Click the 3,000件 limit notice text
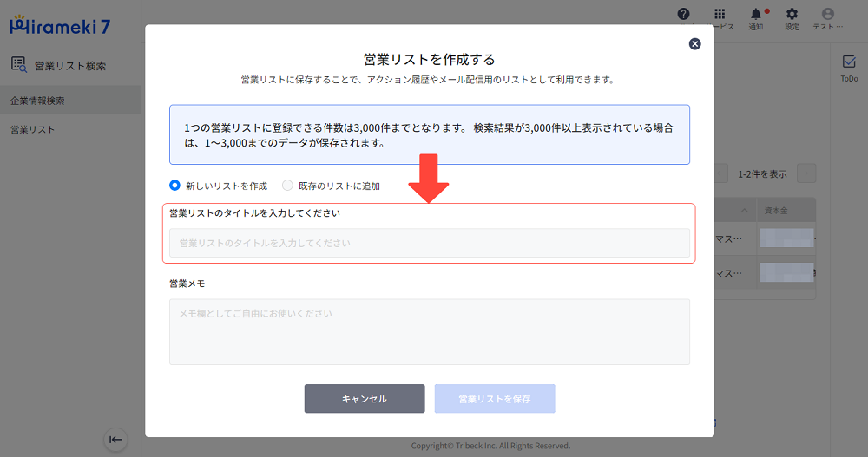 (x=430, y=135)
